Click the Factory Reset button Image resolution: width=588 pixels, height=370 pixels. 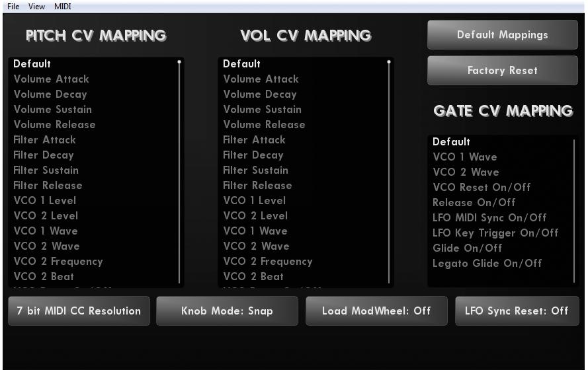click(x=502, y=71)
